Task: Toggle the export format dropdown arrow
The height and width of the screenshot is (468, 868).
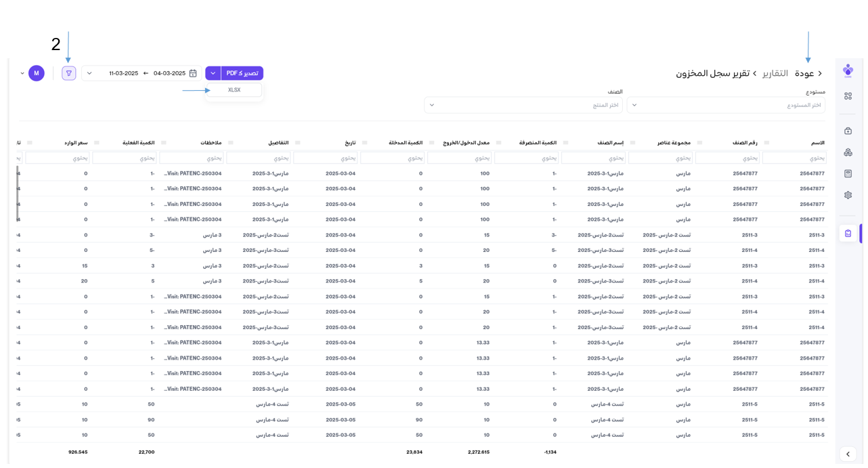Action: [x=213, y=73]
